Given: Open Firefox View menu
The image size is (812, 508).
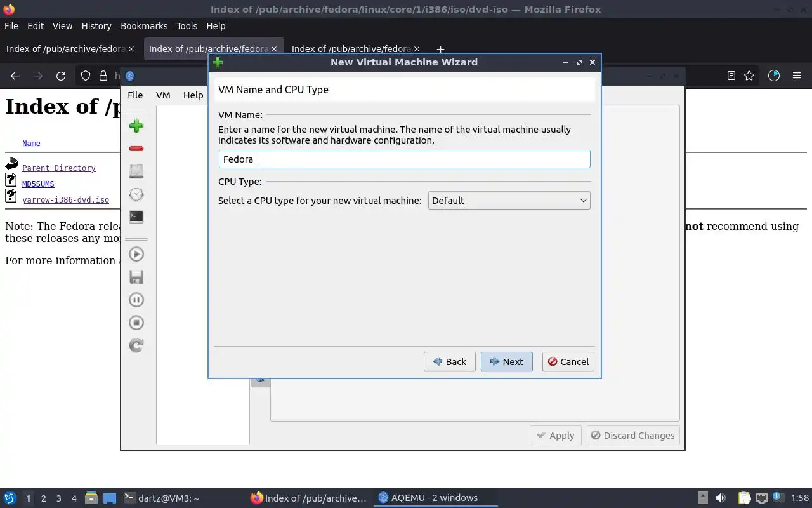Looking at the screenshot, I should [62, 26].
